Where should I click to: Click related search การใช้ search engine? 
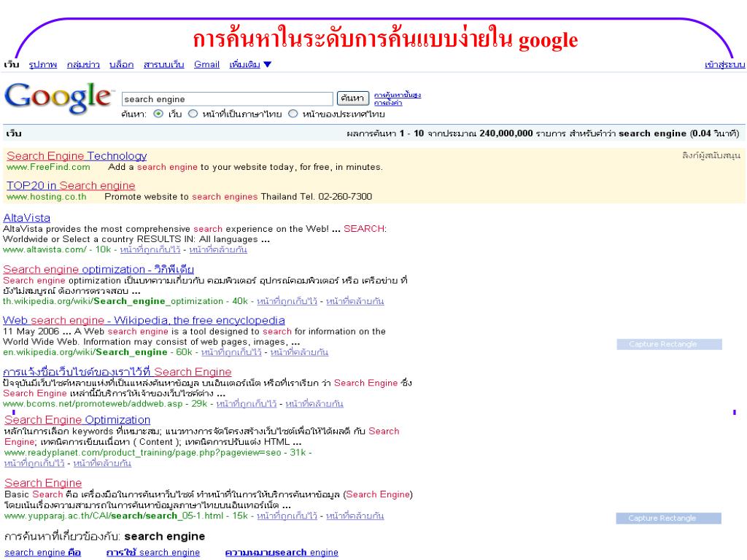pyautogui.click(x=153, y=553)
